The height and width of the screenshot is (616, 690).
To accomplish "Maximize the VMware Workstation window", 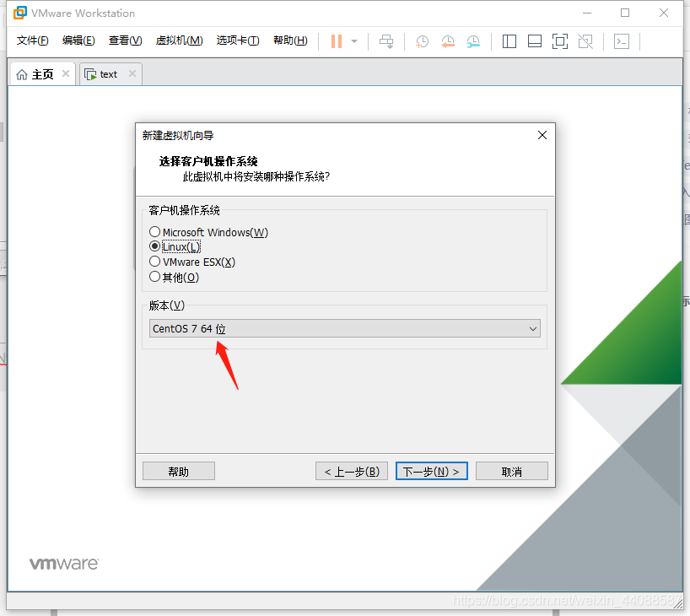I will coord(625,13).
